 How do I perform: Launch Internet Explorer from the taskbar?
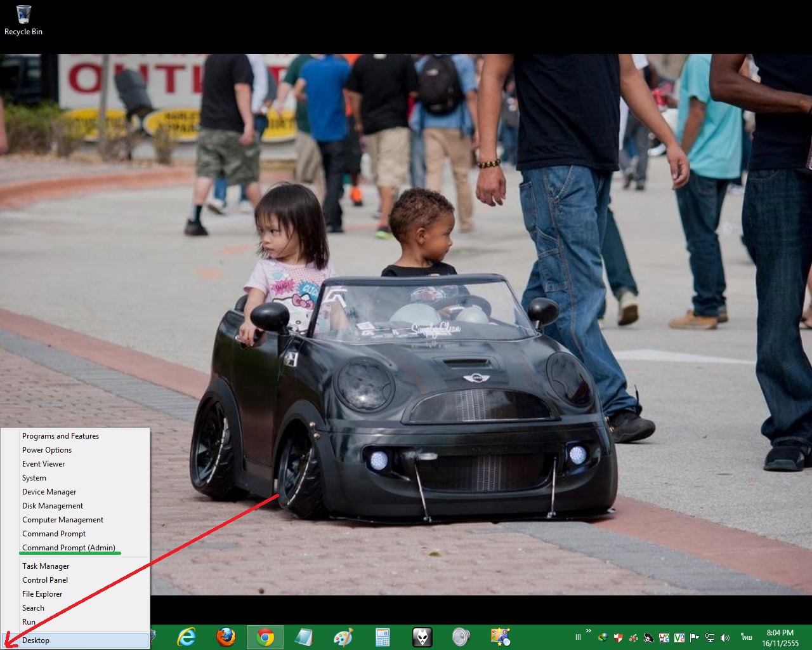tap(186, 637)
